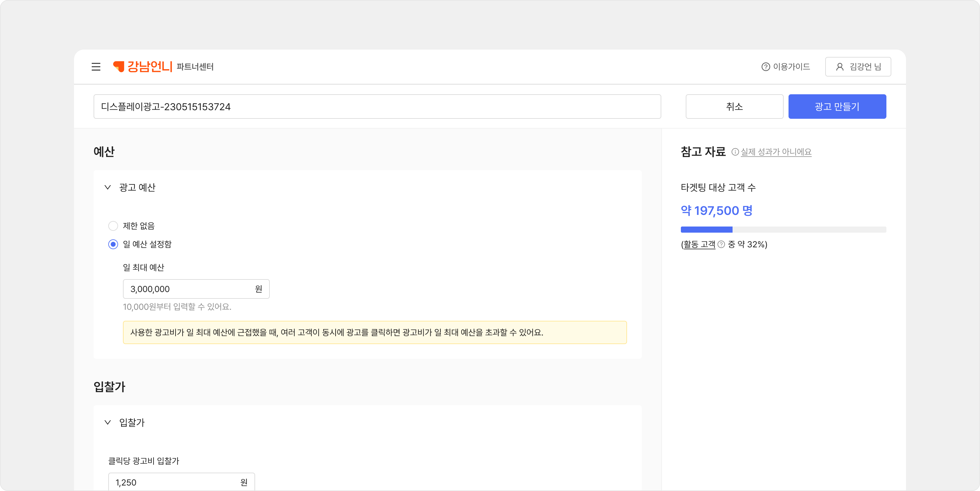Click the 강남언니 orange logo
The height and width of the screenshot is (491, 980).
143,67
